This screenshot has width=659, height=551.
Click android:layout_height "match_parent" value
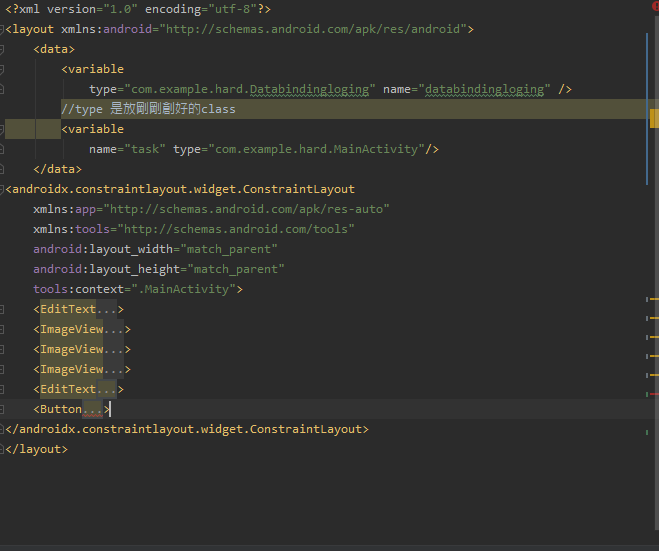(236, 269)
